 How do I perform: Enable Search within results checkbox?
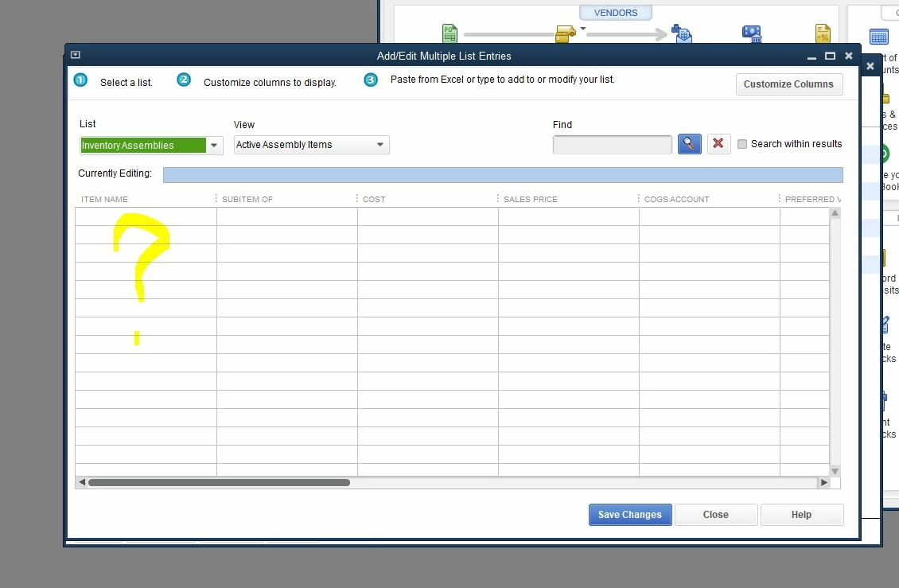[x=742, y=144]
